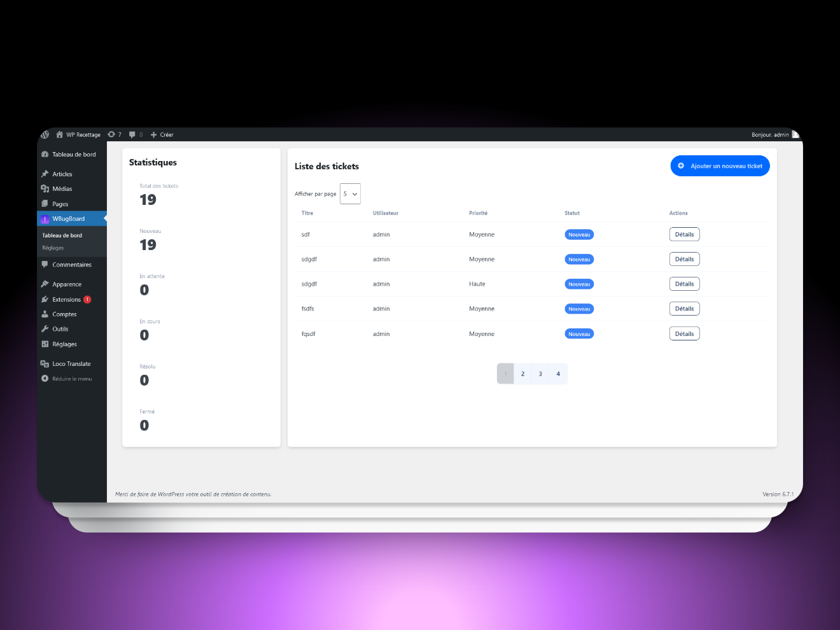Open the Comptes menu
Viewport: 840px width, 630px height.
point(72,314)
